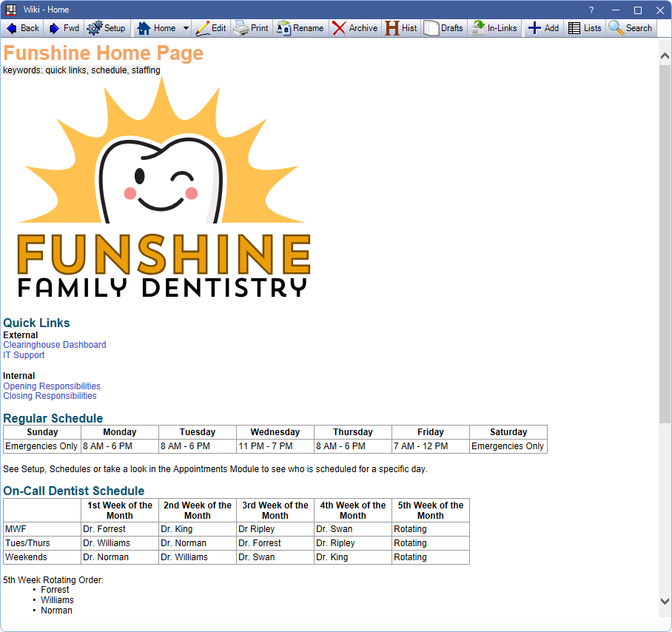Click the scroll down arrow
The image size is (672, 632).
[x=665, y=601]
